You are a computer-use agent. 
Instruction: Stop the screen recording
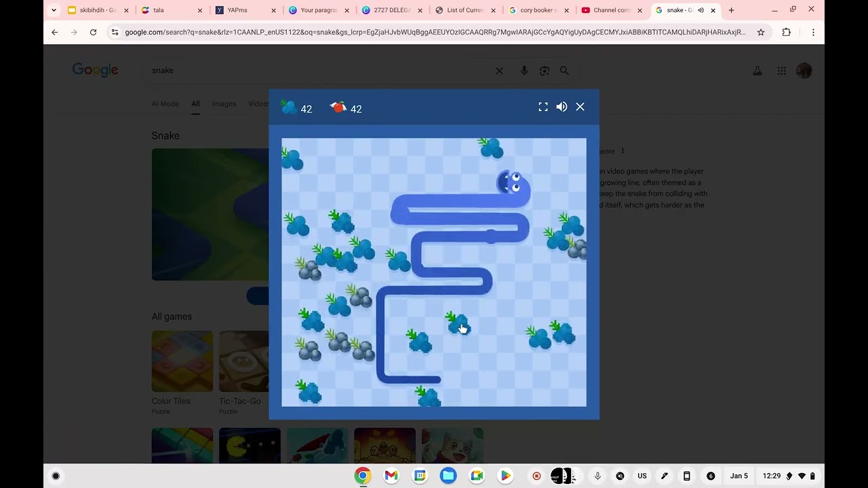pos(536,476)
